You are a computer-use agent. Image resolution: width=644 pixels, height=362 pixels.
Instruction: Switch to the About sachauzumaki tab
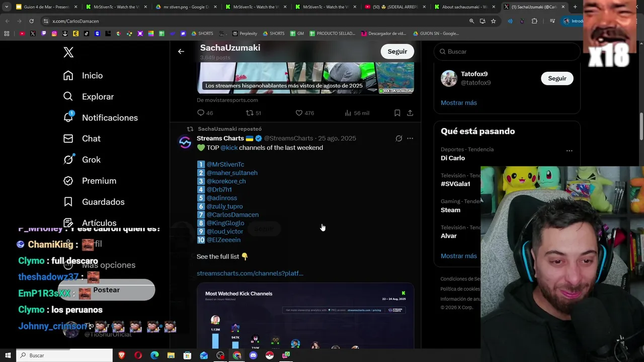click(465, 7)
